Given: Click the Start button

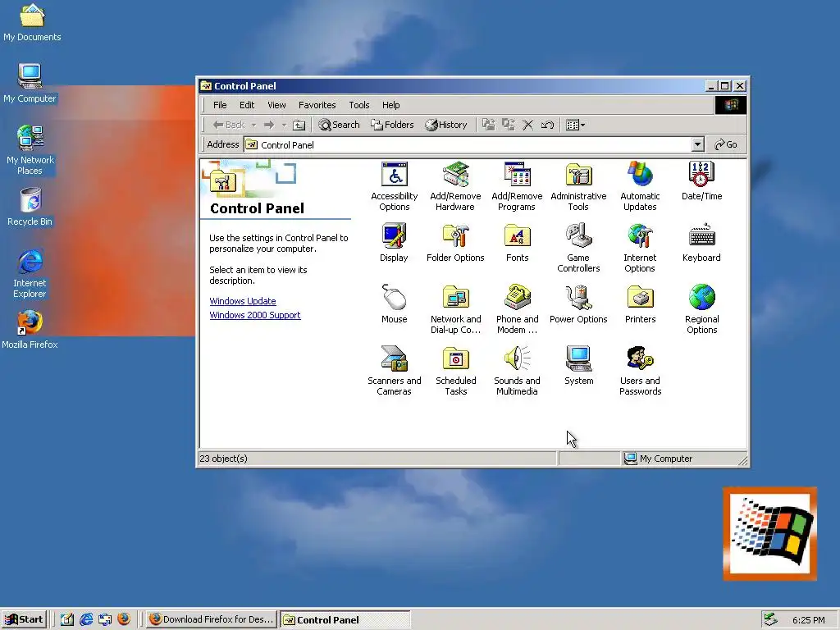Looking at the screenshot, I should (24, 619).
